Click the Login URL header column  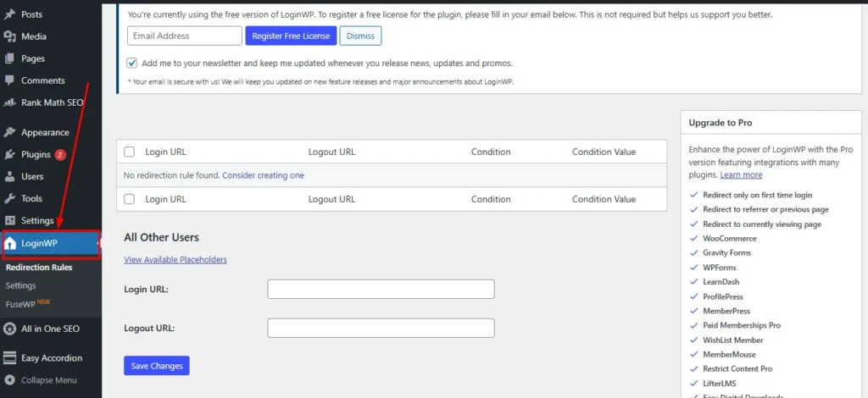(166, 152)
